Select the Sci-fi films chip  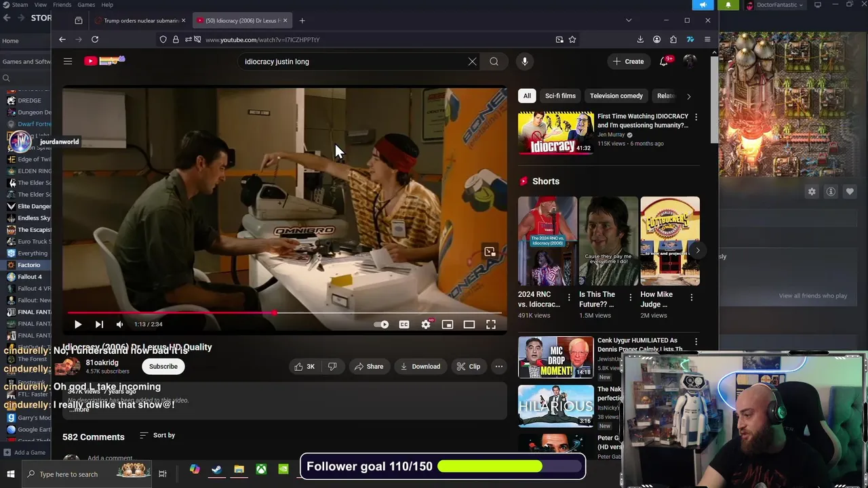[x=560, y=96]
